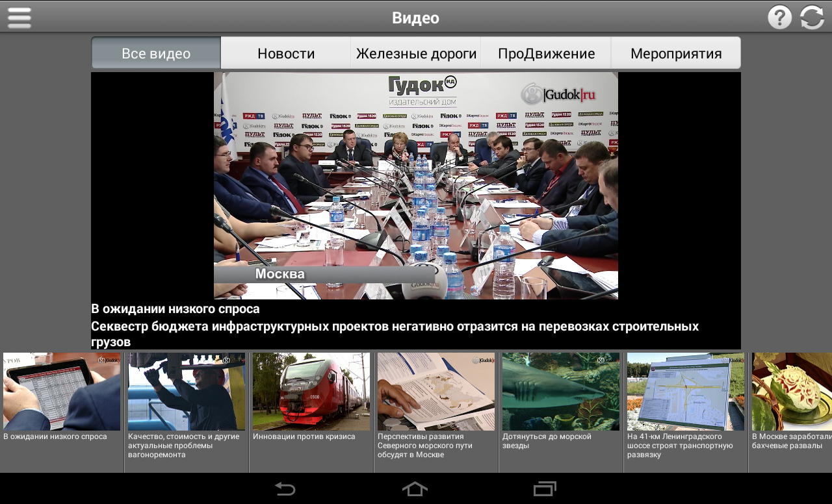This screenshot has height=504, width=832.
Task: Switch to the 'Новости' tab
Action: 286,53
